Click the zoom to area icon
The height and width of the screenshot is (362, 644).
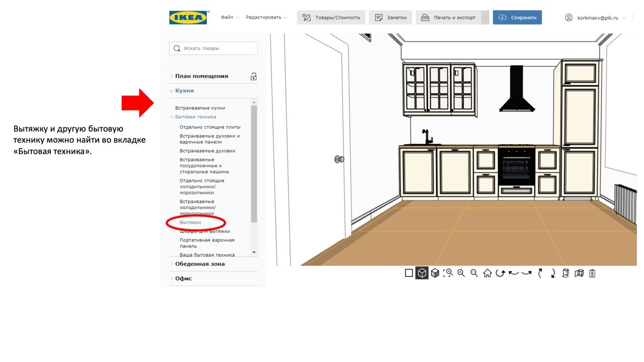pos(448,273)
